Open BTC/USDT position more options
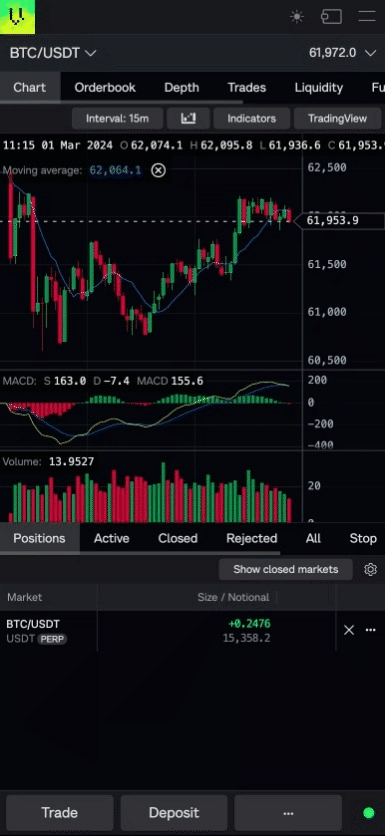The height and width of the screenshot is (836, 385). pos(370,630)
